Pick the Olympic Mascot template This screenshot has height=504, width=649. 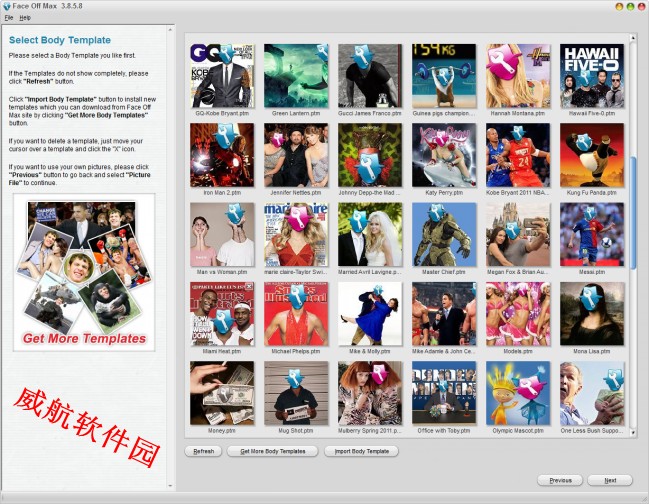click(518, 393)
